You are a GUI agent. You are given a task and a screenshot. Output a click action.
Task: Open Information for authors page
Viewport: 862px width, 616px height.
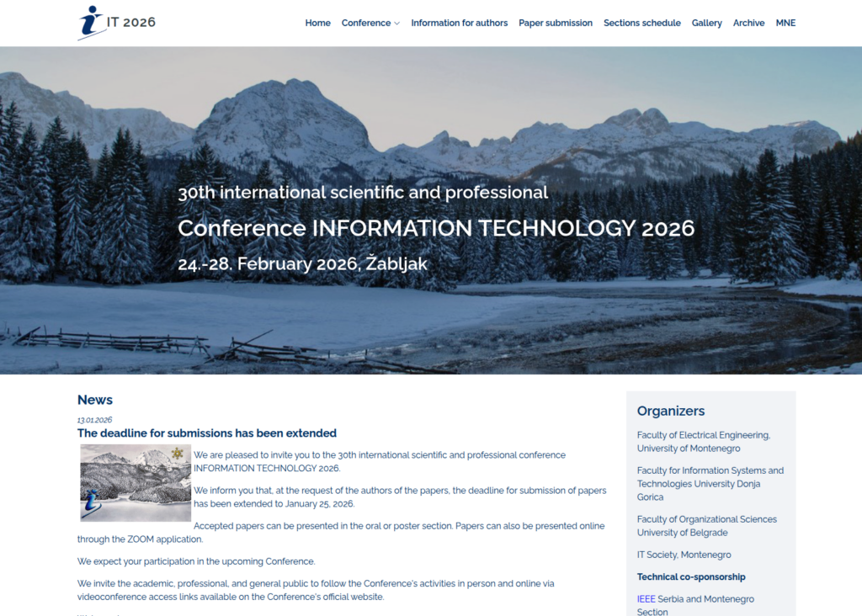coord(459,23)
